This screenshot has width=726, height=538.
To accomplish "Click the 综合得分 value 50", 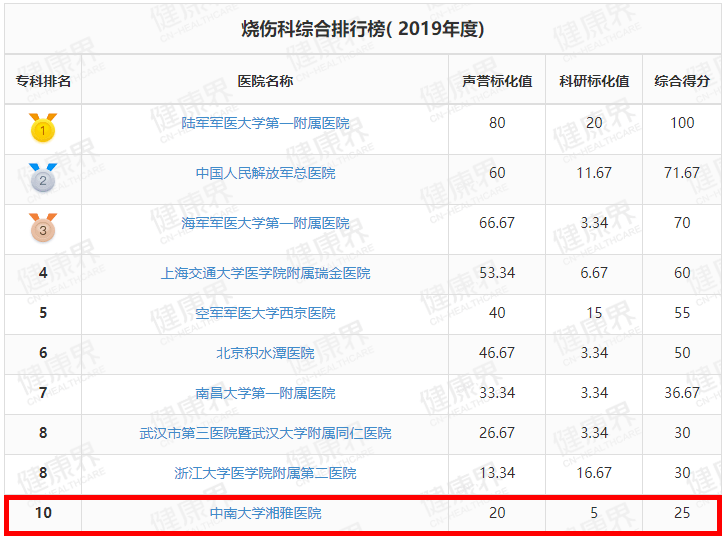I will tap(682, 353).
